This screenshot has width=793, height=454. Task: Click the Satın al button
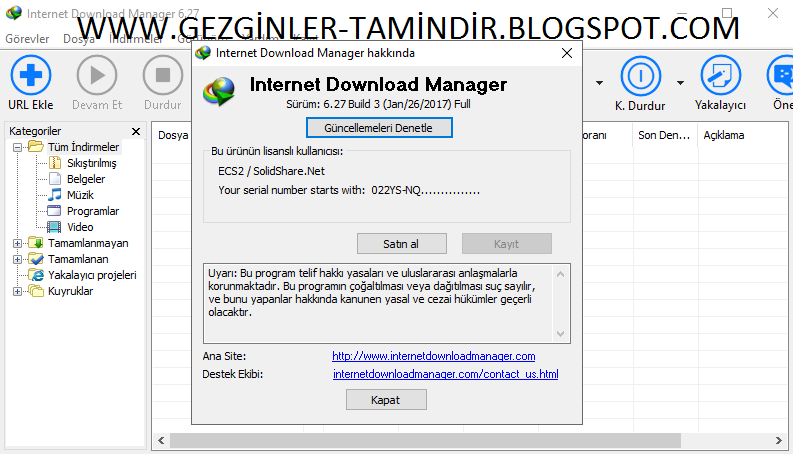(x=402, y=244)
